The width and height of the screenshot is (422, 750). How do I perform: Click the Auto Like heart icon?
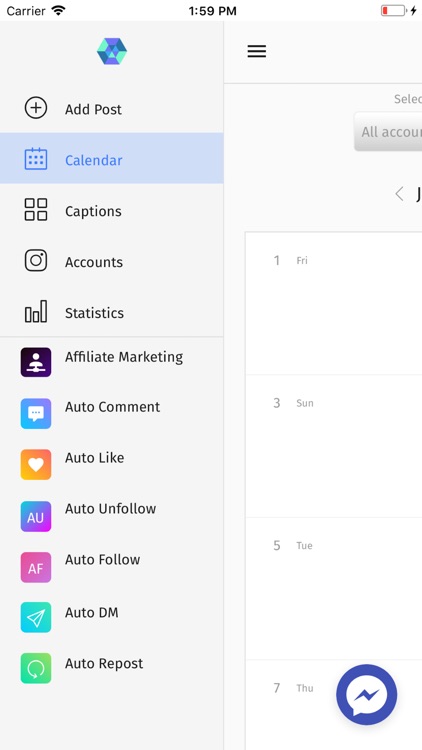tap(36, 464)
